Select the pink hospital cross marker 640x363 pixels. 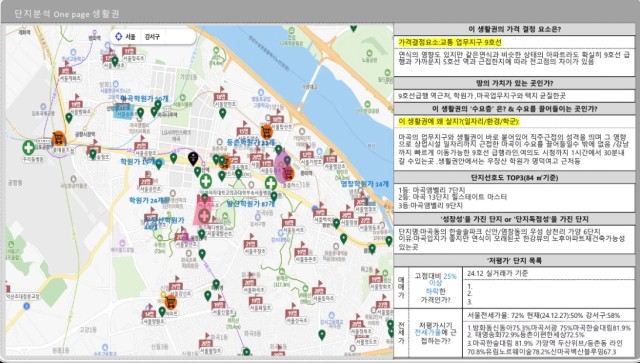coord(204,216)
